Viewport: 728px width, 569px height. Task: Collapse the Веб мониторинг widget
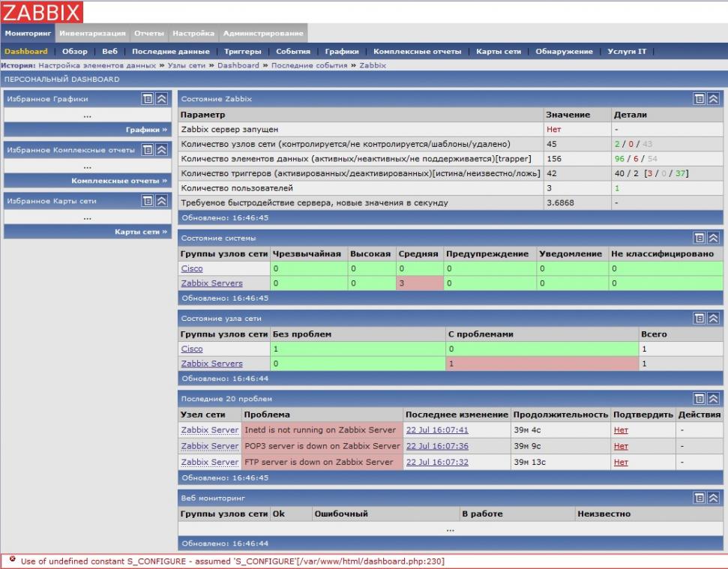click(x=713, y=498)
